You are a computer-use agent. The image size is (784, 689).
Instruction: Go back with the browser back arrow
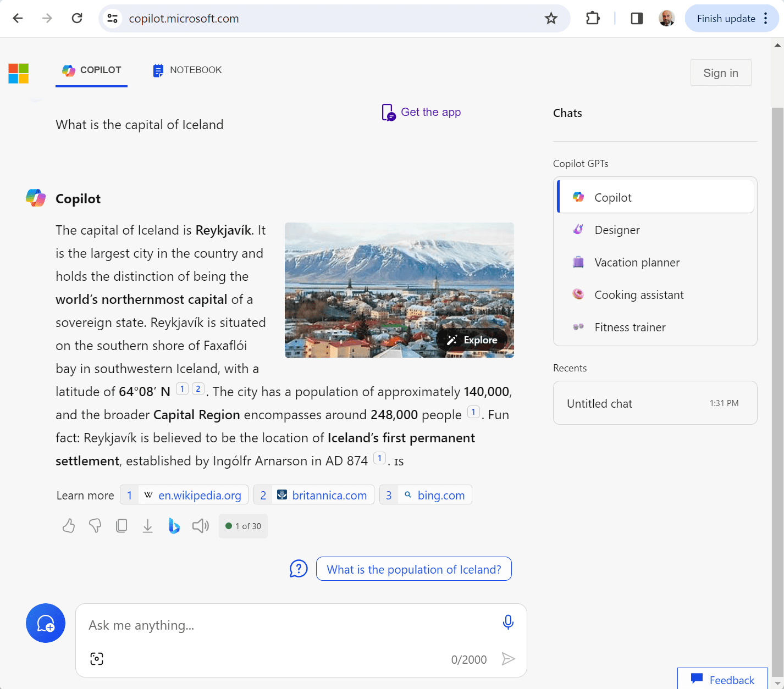pos(18,18)
